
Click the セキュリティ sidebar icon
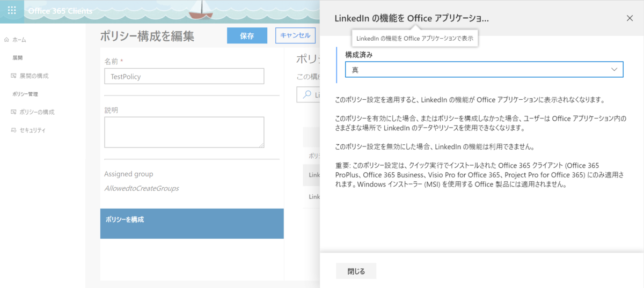(13, 130)
